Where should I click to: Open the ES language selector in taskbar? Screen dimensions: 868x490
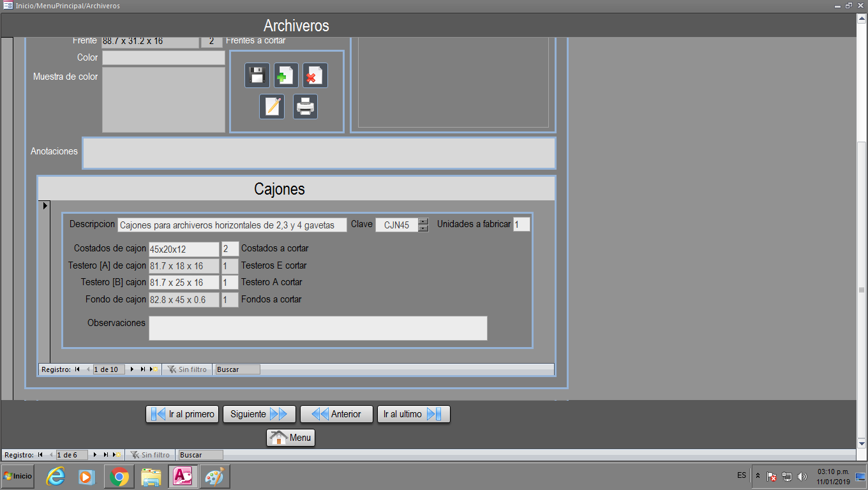pyautogui.click(x=741, y=476)
